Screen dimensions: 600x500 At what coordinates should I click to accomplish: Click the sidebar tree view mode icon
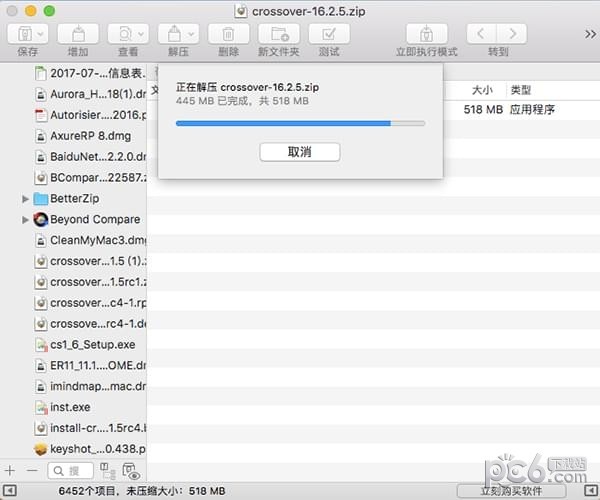click(x=108, y=471)
